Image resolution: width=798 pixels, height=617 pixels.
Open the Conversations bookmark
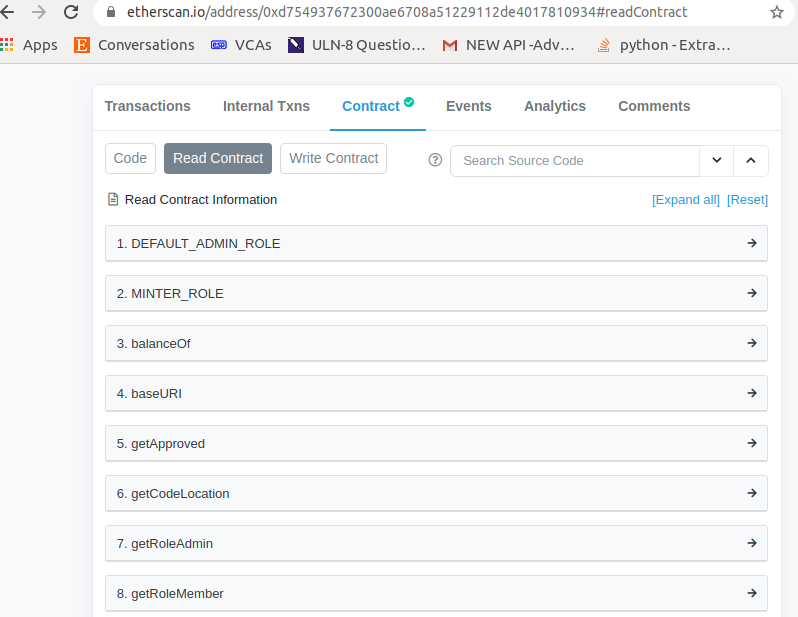point(134,45)
